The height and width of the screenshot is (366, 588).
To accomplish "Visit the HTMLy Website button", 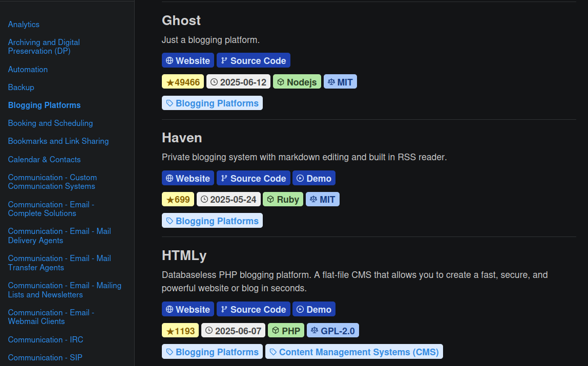I will coord(188,309).
